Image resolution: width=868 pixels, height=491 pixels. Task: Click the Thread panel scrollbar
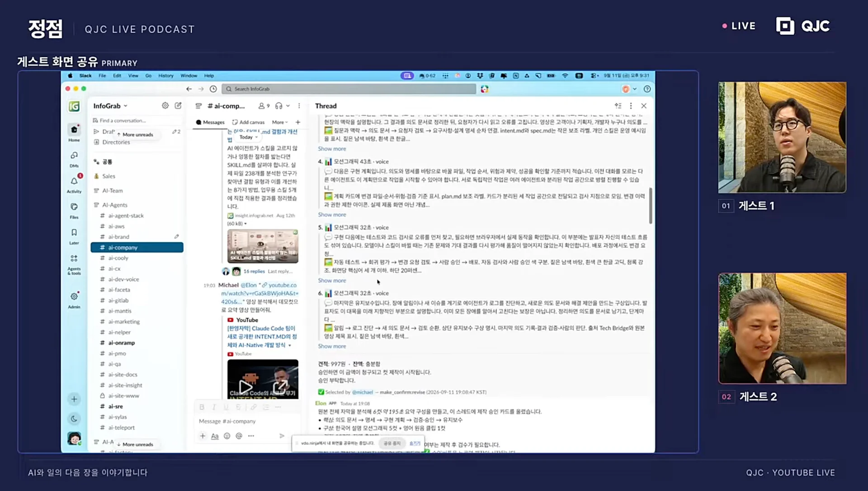click(651, 206)
